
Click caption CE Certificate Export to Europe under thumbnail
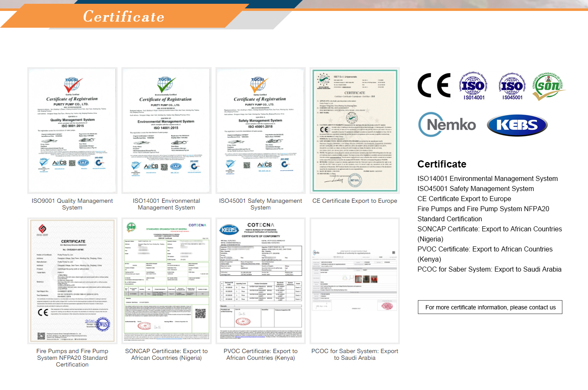pyautogui.click(x=354, y=201)
